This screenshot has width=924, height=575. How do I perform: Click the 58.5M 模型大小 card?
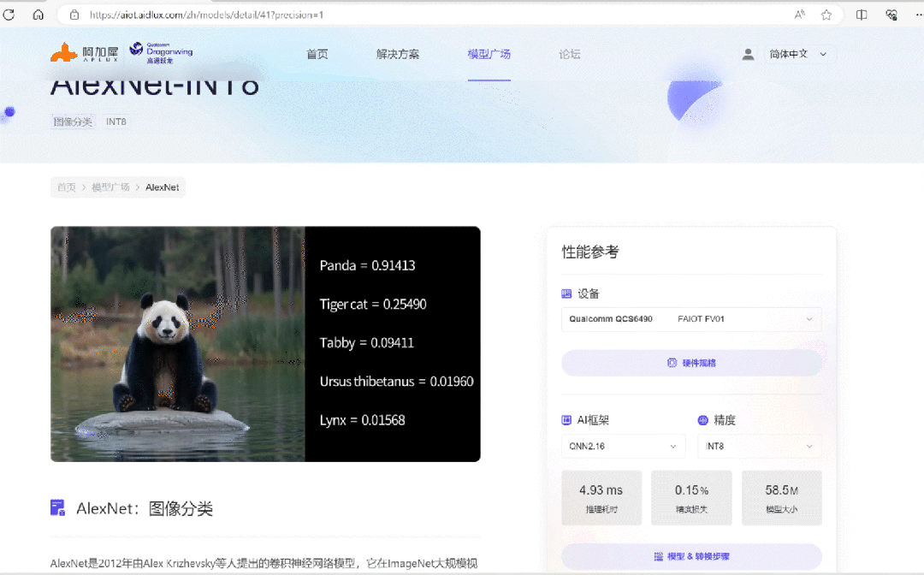click(781, 498)
